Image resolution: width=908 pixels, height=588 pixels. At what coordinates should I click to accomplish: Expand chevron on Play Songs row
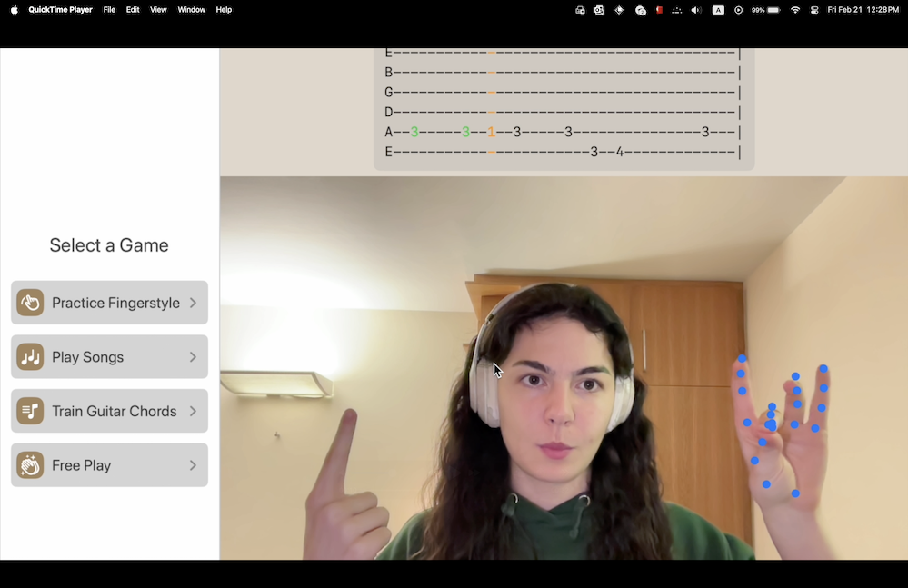(194, 357)
